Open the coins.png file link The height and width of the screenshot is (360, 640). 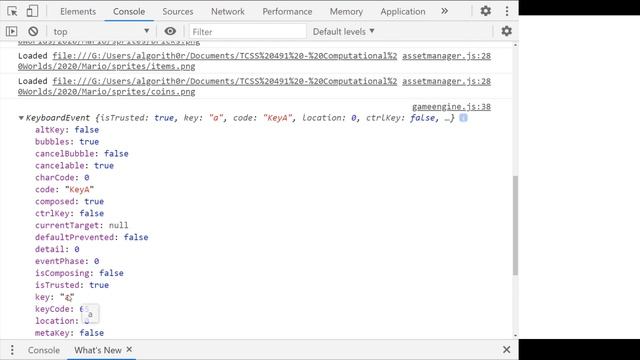(207, 86)
